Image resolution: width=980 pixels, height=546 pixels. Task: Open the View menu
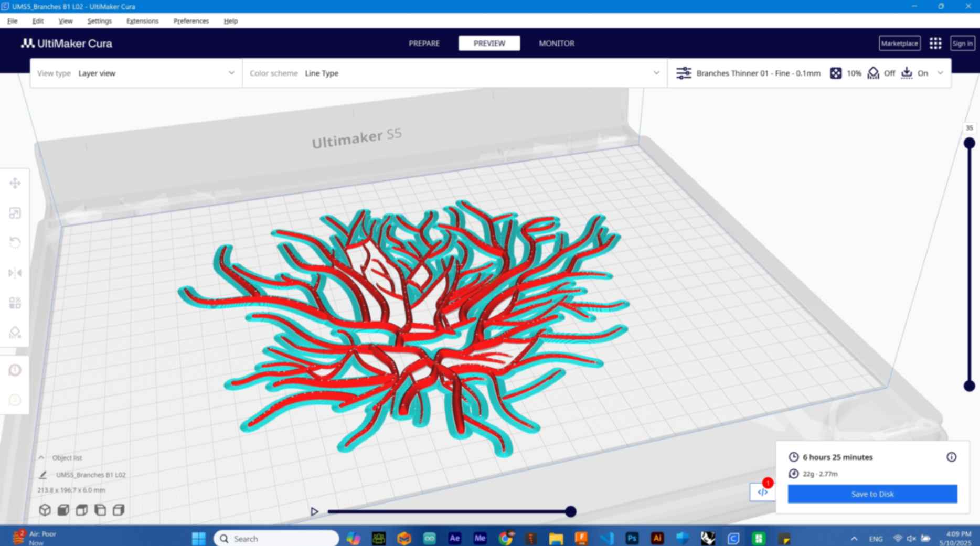pyautogui.click(x=65, y=21)
